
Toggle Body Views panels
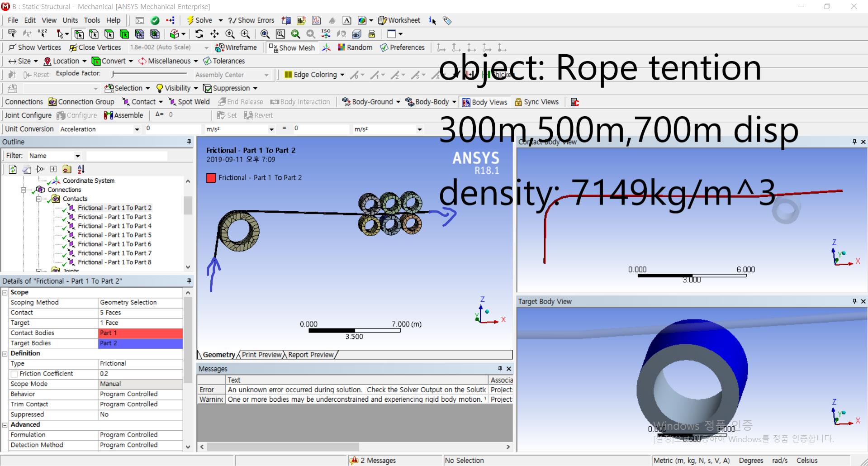[484, 102]
